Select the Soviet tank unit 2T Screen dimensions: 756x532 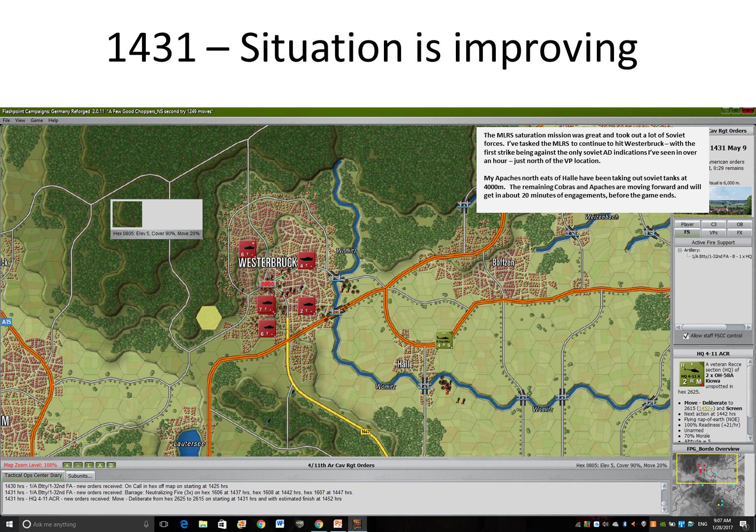307,305
